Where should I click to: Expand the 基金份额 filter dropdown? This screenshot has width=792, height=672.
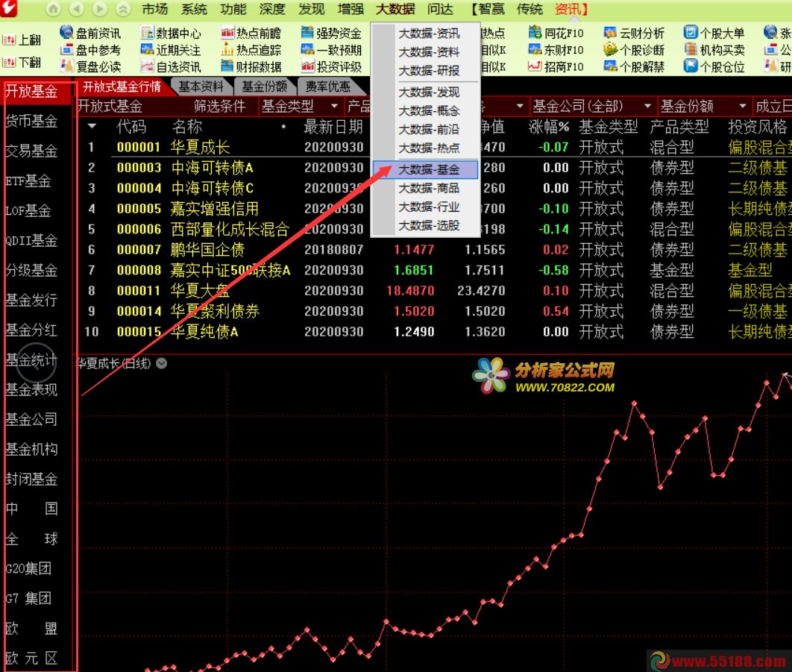tap(743, 106)
